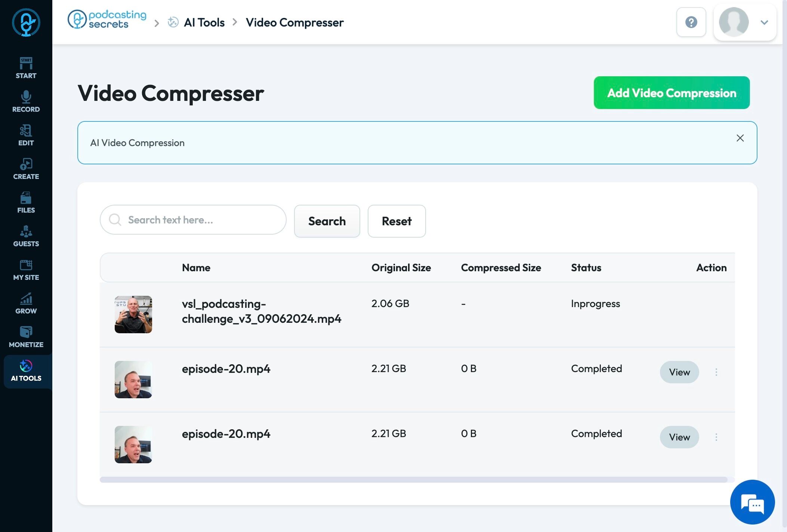Expand the user profile dropdown arrow
This screenshot has width=787, height=532.
[764, 22]
